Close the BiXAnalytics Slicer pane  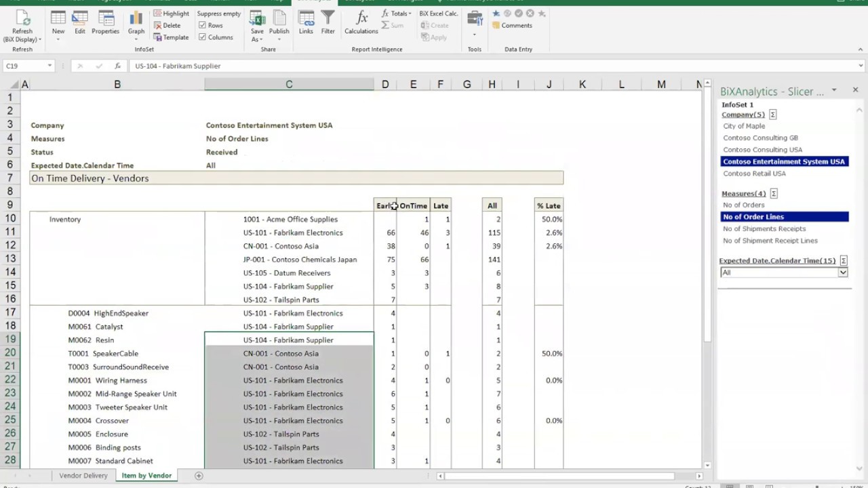(855, 89)
